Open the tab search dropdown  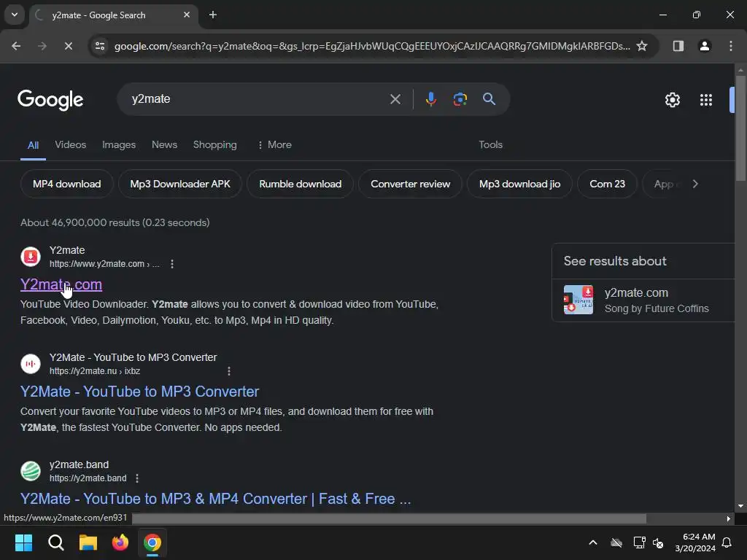(x=15, y=15)
